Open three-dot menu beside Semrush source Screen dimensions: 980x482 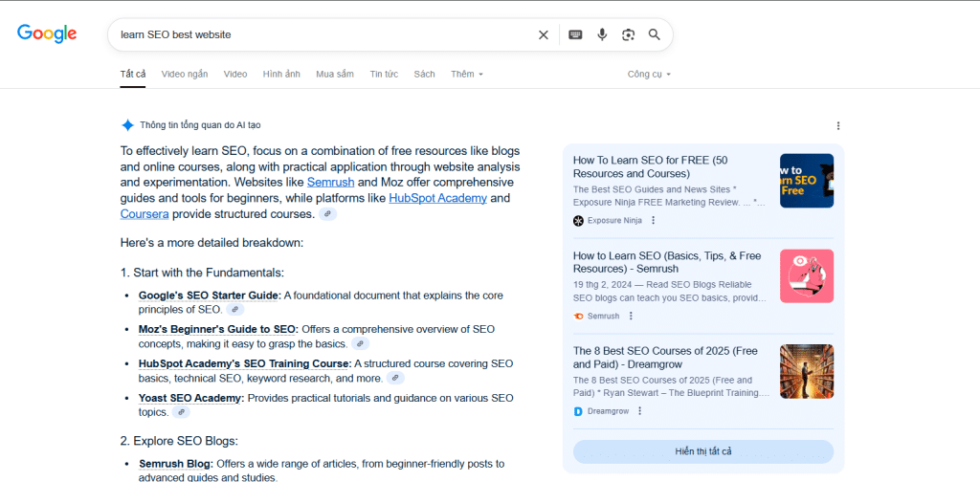coord(631,316)
